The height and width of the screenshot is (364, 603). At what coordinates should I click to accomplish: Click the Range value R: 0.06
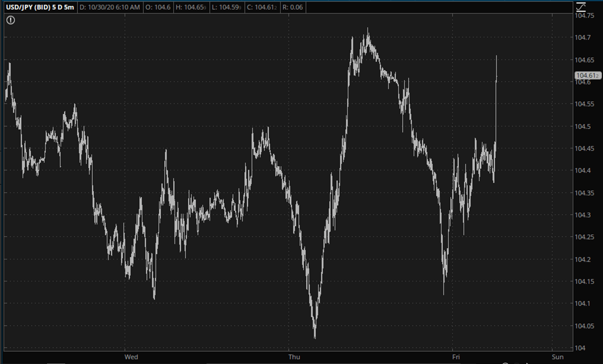click(x=292, y=7)
